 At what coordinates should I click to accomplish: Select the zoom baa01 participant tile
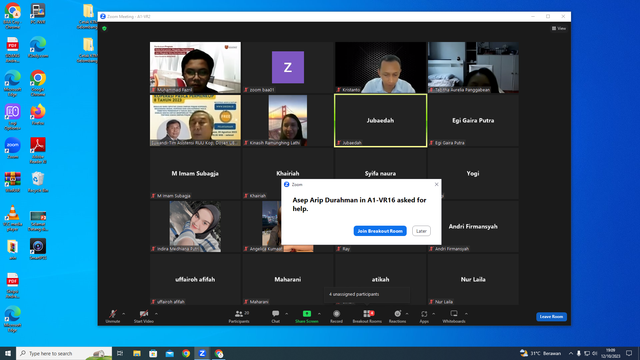[x=288, y=67]
